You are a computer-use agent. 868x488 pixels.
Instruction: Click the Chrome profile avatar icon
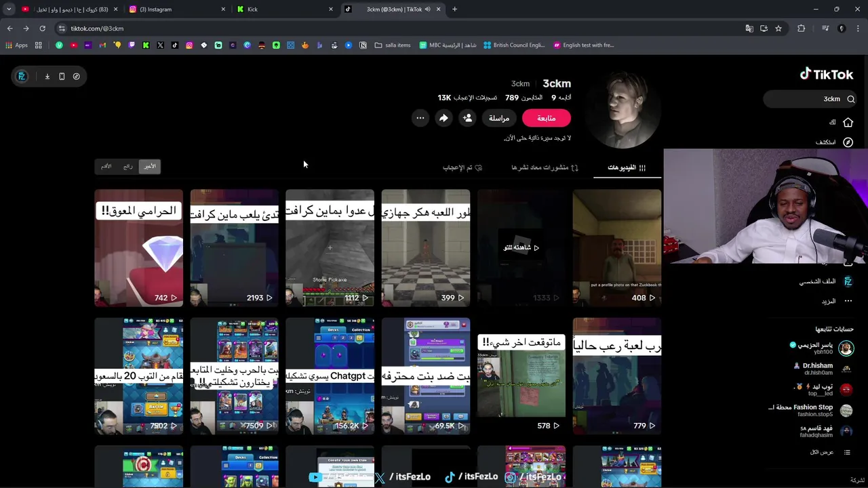(842, 28)
